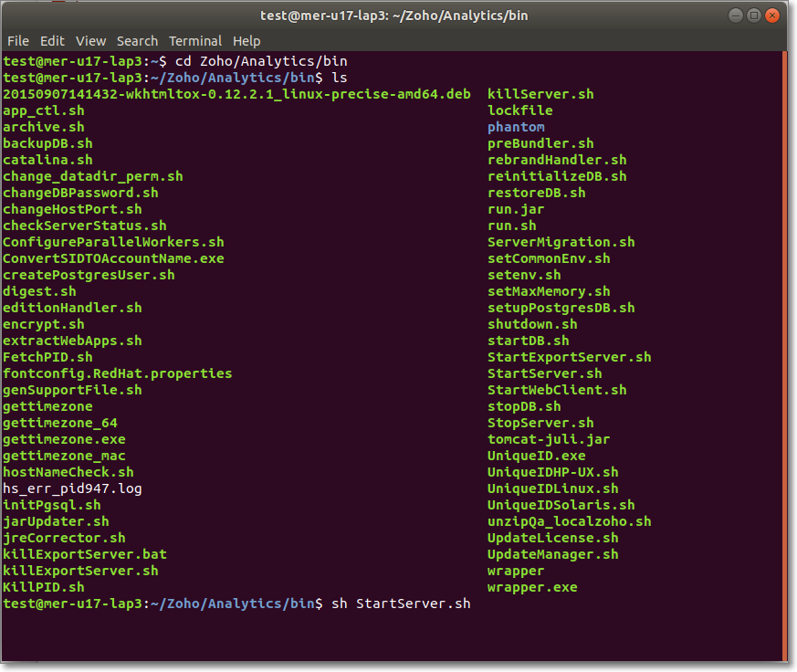Viewport: 797px width, 672px height.
Task: Maximize the terminal window
Action: pyautogui.click(x=754, y=16)
